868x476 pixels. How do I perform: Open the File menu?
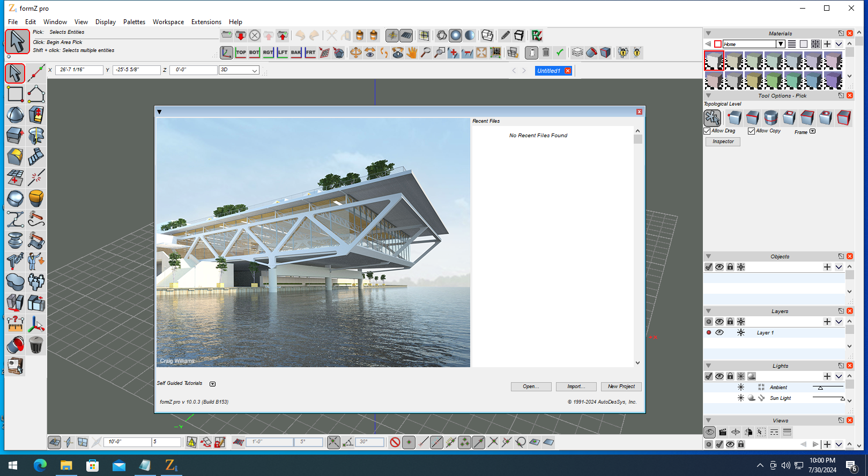pyautogui.click(x=13, y=22)
